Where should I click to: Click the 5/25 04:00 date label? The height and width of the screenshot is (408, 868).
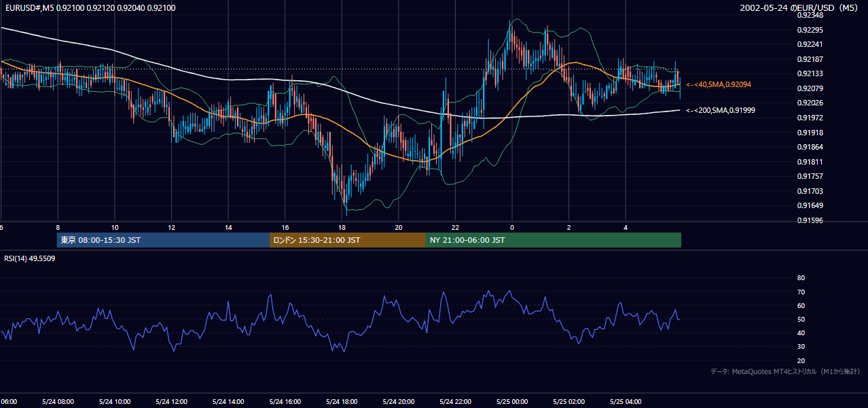tap(626, 402)
